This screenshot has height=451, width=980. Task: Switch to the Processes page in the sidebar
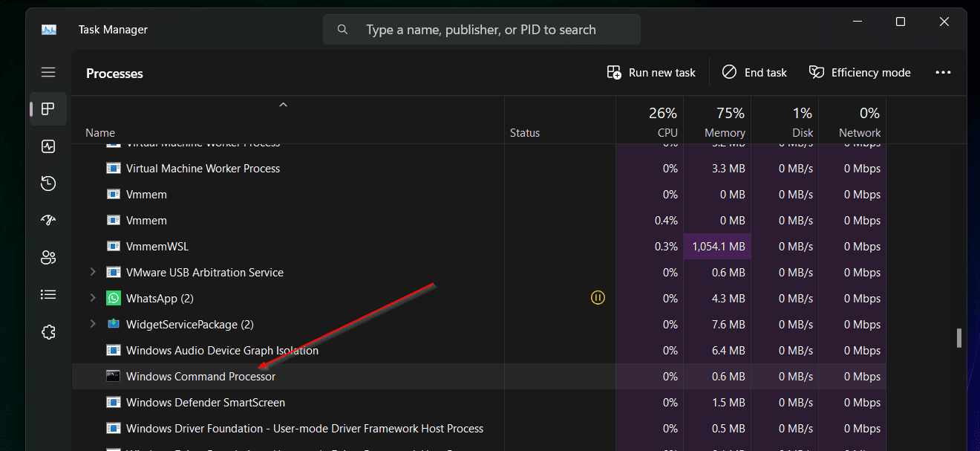[x=48, y=109]
